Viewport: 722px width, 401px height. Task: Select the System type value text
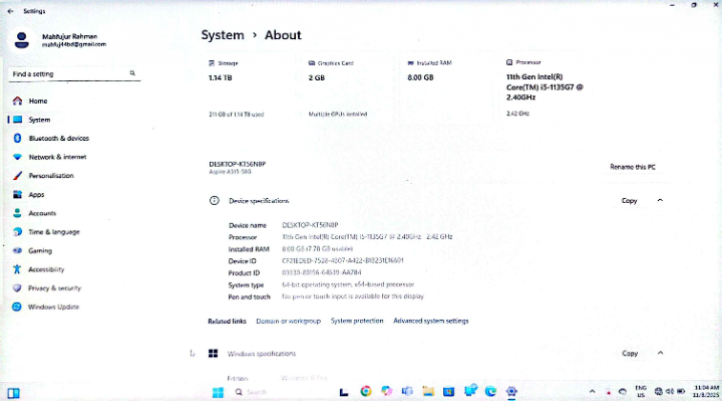(348, 285)
